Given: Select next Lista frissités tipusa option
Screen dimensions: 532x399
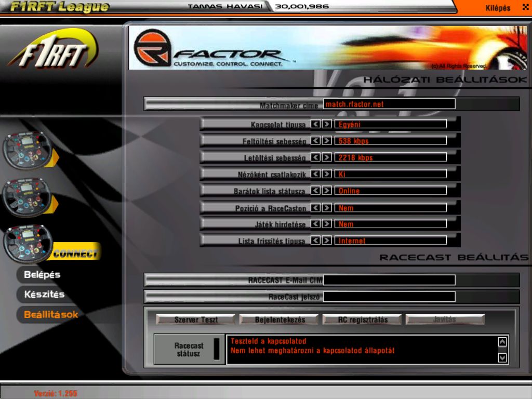Looking at the screenshot, I should tap(327, 240).
